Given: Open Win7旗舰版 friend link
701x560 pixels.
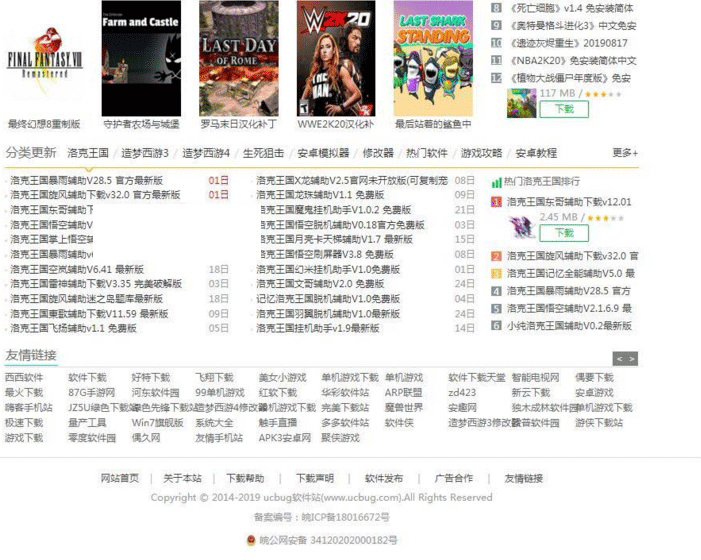Looking at the screenshot, I should pyautogui.click(x=157, y=423).
